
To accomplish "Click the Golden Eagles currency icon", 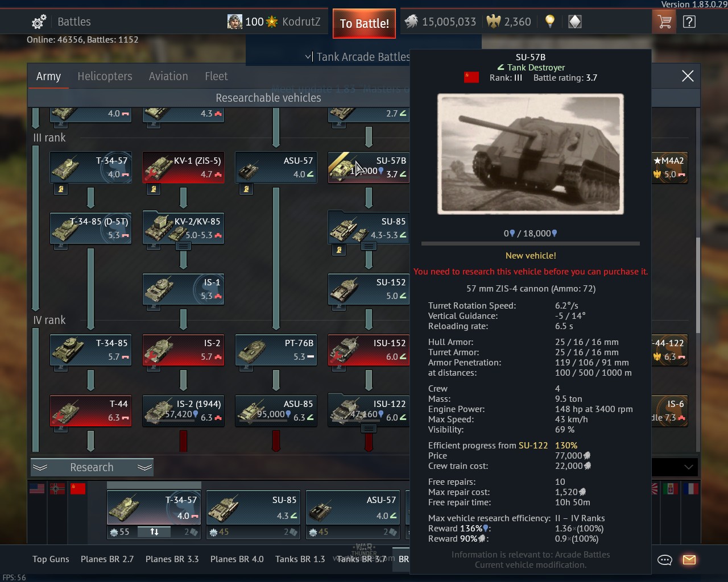I will [494, 22].
